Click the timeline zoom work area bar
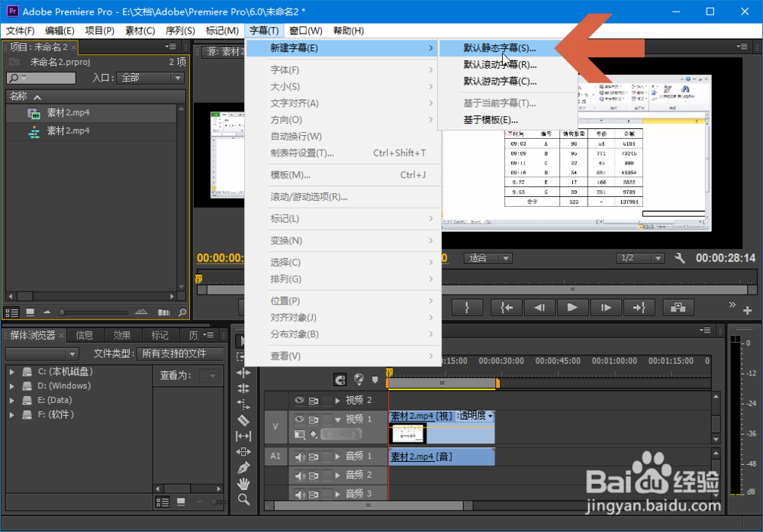763x532 pixels. click(x=442, y=383)
